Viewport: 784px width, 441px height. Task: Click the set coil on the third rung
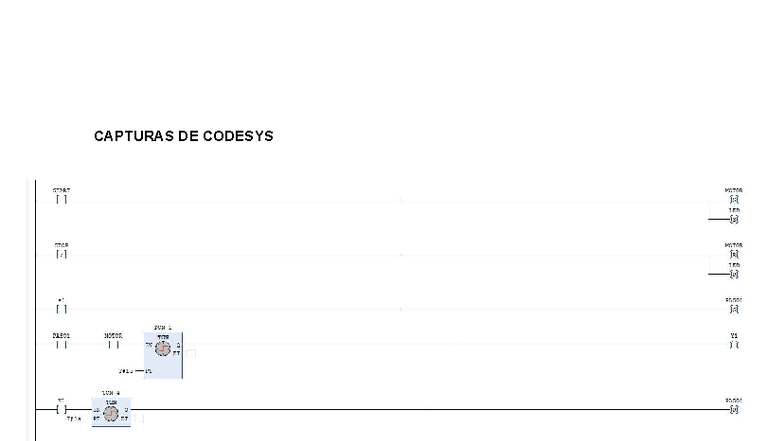[734, 309]
